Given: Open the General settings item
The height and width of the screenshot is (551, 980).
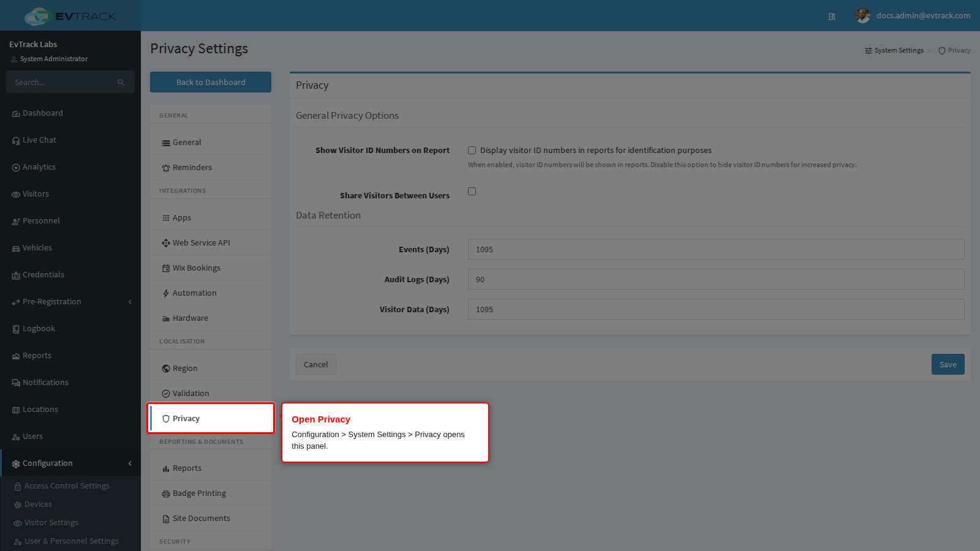Looking at the screenshot, I should (x=211, y=142).
